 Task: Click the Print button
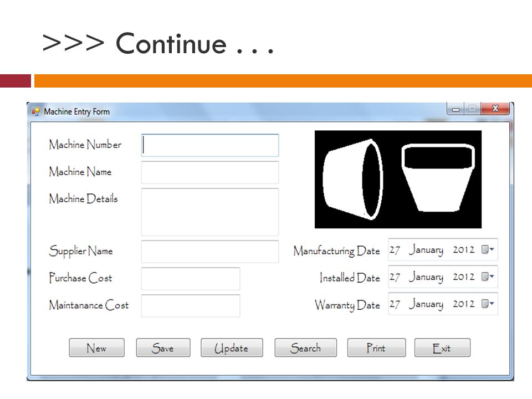[376, 348]
